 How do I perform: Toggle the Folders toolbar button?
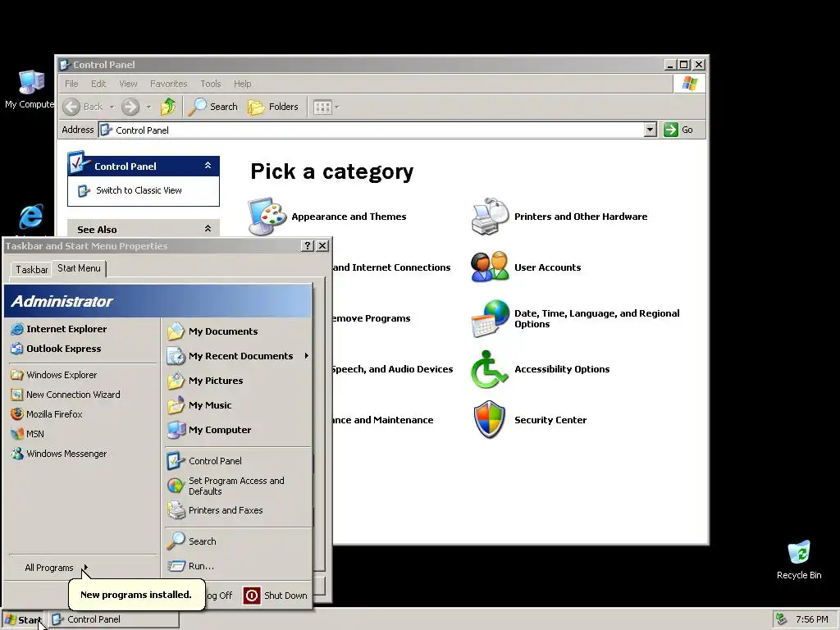click(272, 107)
